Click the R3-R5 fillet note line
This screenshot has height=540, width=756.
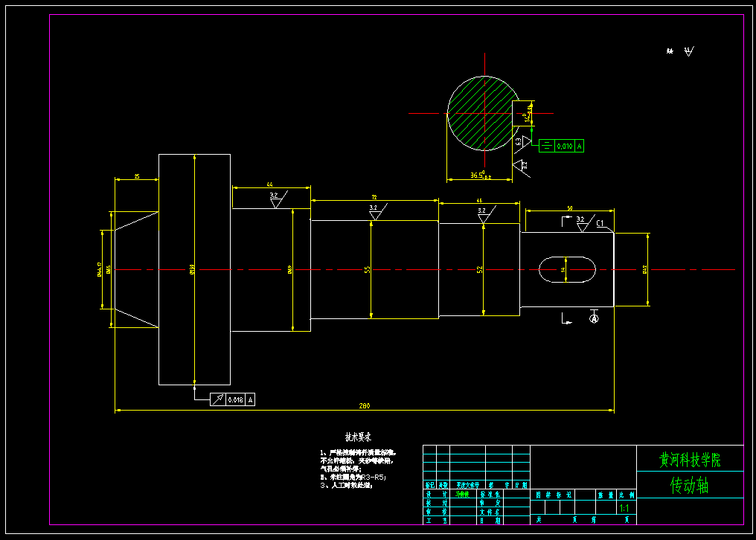pyautogui.click(x=353, y=477)
